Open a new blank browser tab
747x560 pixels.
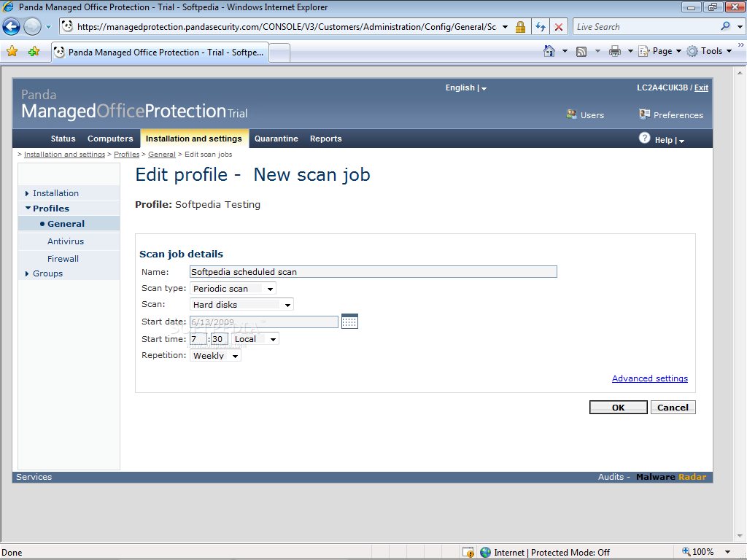tap(279, 52)
